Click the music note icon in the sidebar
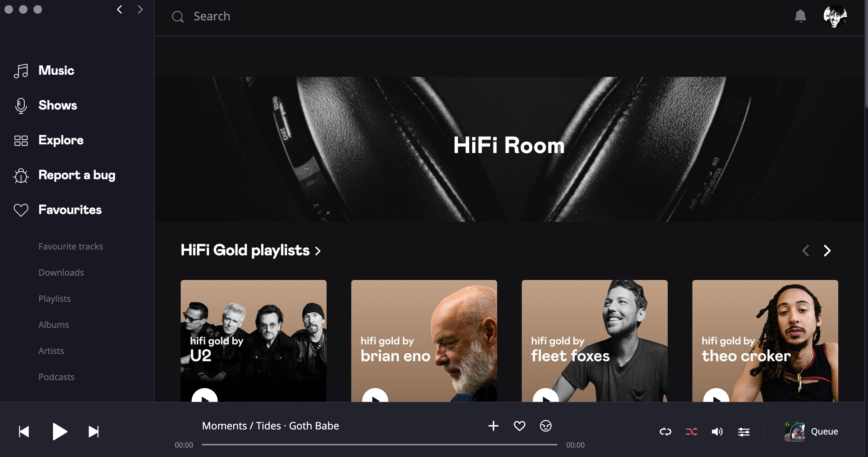The width and height of the screenshot is (868, 457). tap(21, 71)
